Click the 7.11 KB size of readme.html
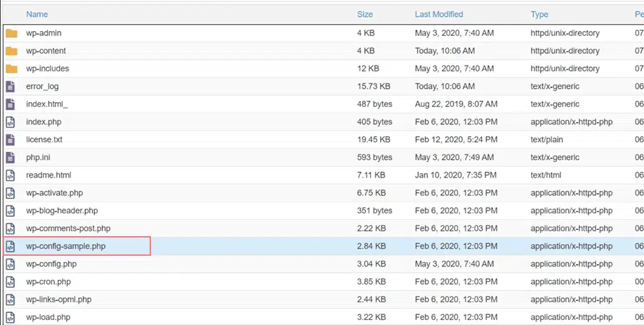The image size is (644, 325). pos(371,175)
